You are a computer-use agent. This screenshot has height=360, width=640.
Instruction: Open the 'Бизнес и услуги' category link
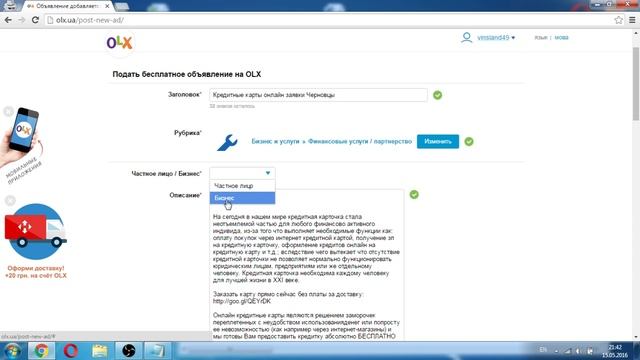coord(275,141)
